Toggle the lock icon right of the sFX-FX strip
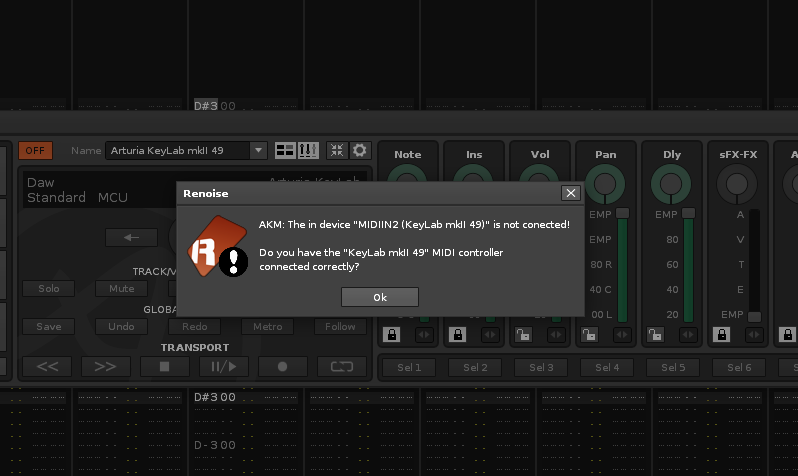798x476 pixels. 788,334
